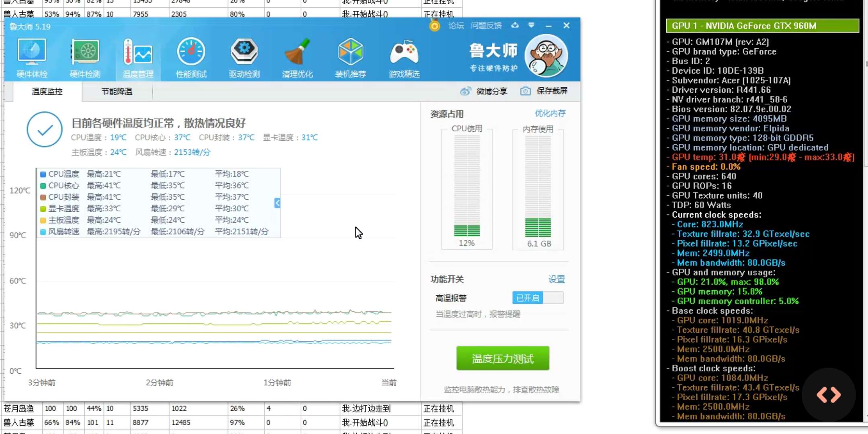Click 鲁大师 5.19 title text
The image size is (868, 434).
point(30,27)
